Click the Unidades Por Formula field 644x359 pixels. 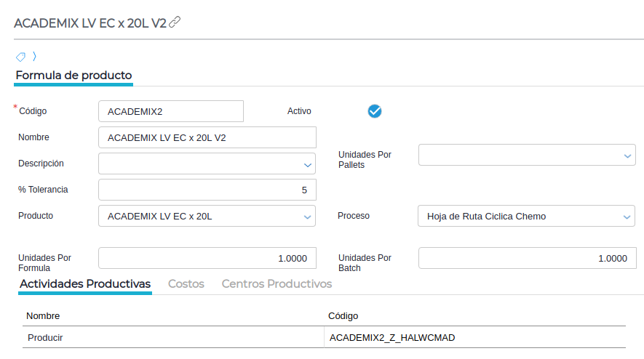207,258
